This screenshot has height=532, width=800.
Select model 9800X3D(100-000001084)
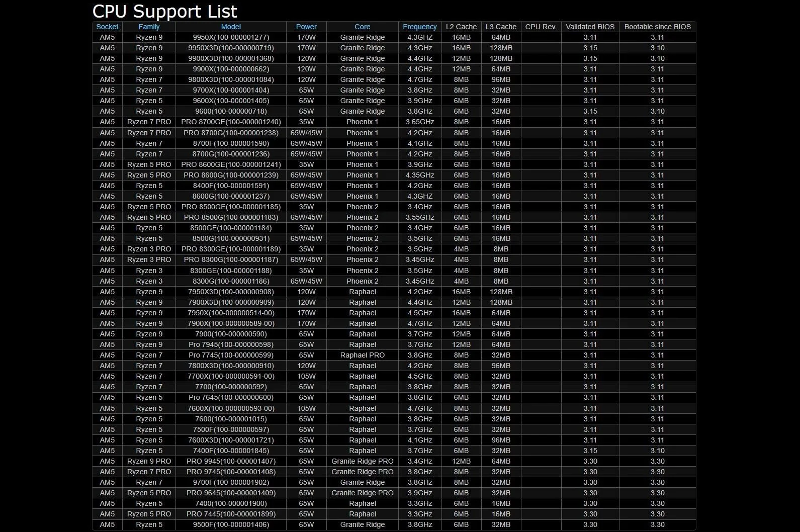tap(231, 79)
